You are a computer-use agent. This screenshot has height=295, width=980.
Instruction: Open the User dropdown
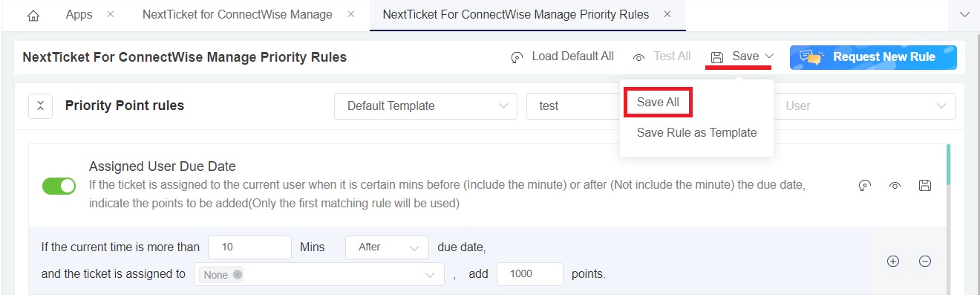866,106
